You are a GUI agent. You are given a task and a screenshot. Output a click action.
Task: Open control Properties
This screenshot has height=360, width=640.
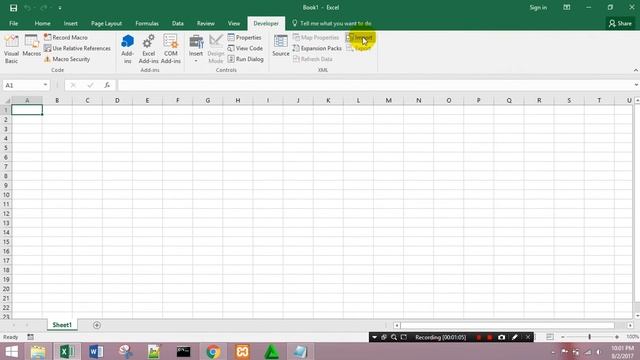pyautogui.click(x=244, y=37)
